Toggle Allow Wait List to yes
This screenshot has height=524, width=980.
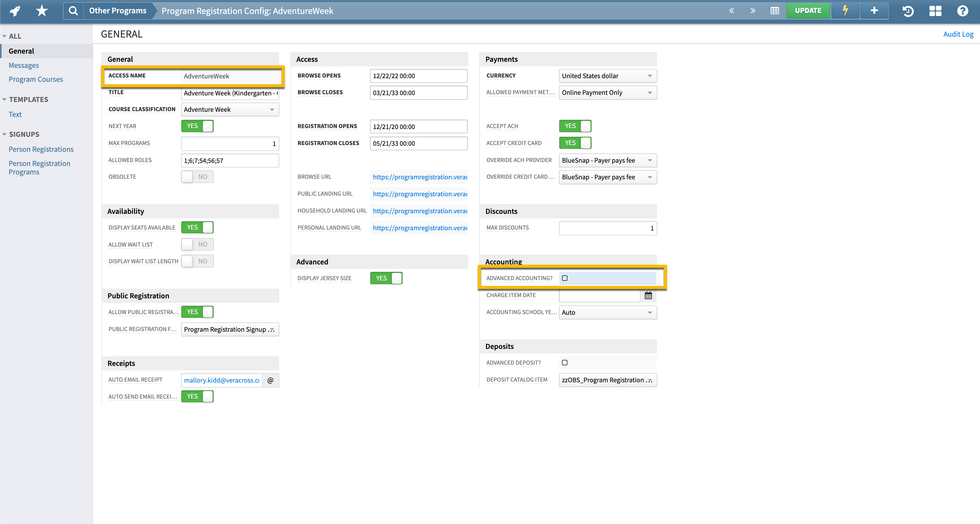(x=197, y=244)
